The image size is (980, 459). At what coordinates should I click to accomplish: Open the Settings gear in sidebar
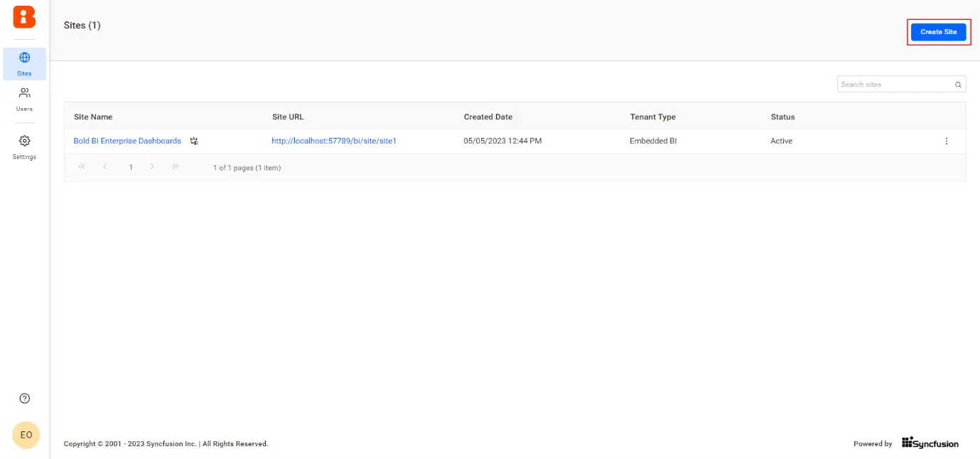point(24,147)
